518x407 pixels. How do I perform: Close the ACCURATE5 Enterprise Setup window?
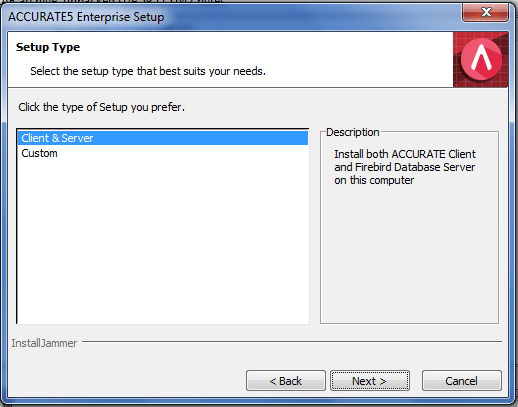[x=485, y=13]
